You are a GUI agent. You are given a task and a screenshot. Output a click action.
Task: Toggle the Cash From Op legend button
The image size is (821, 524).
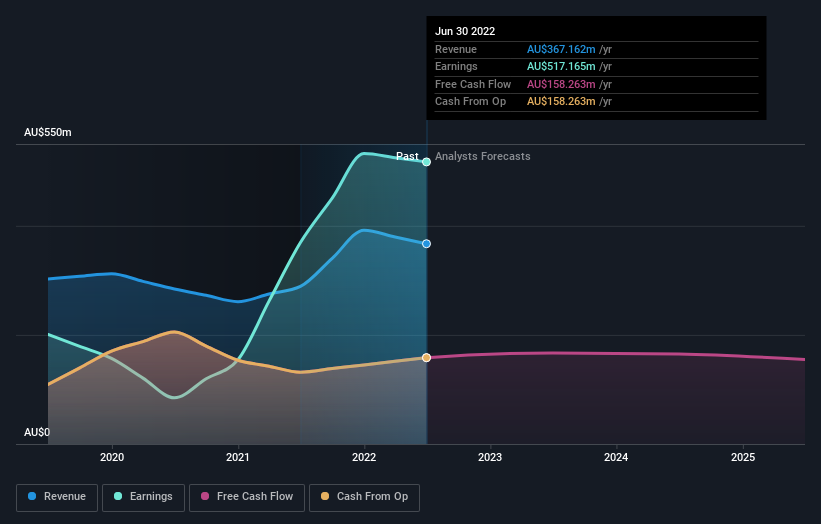coord(364,497)
